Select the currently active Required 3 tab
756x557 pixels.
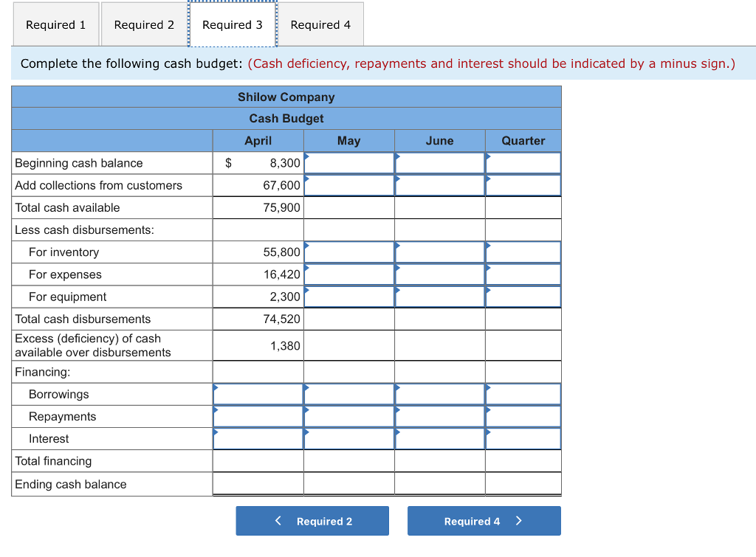(x=233, y=24)
